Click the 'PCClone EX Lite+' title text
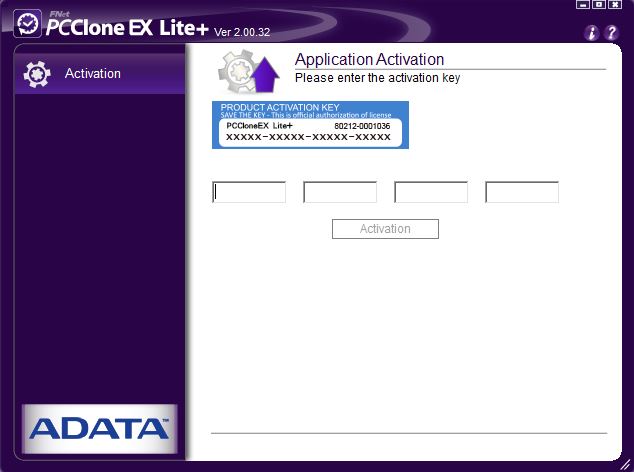Image resolution: width=634 pixels, height=472 pixels. (x=127, y=27)
